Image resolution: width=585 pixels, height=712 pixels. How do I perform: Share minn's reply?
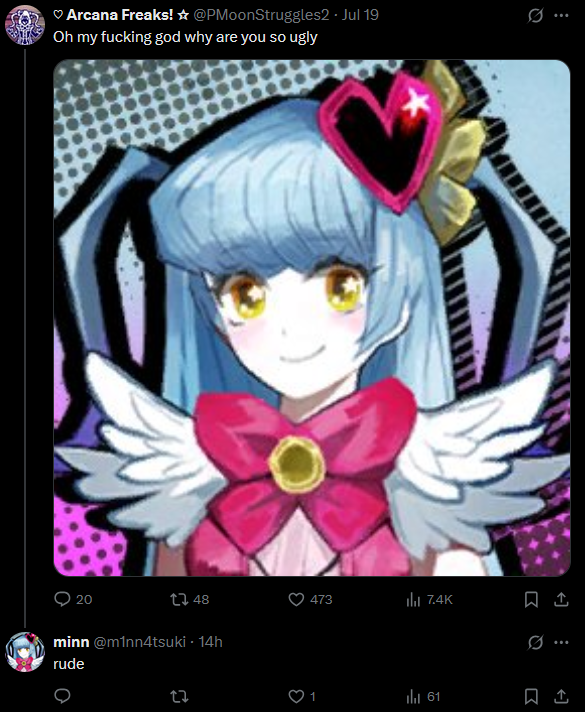click(561, 696)
